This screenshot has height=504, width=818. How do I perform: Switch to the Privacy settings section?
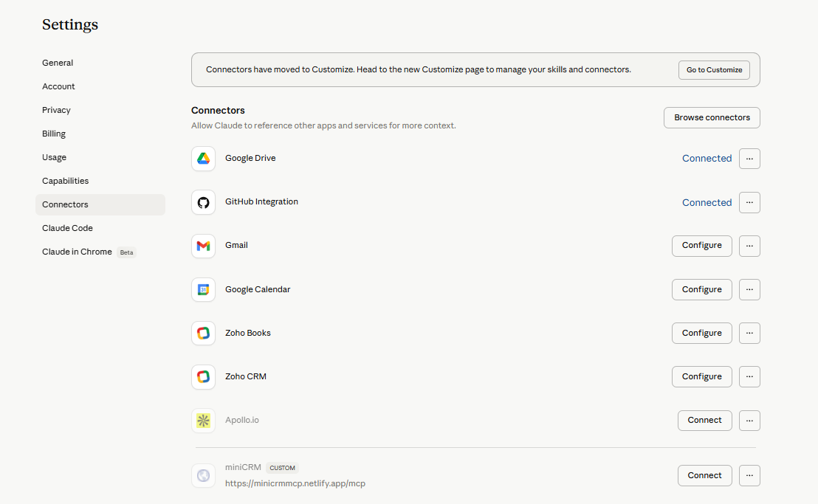click(56, 109)
